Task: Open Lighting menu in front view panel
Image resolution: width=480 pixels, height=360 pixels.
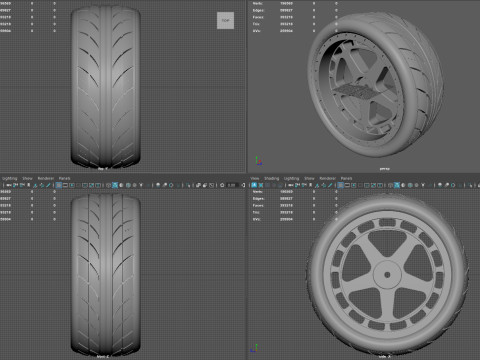Action: click(x=10, y=178)
